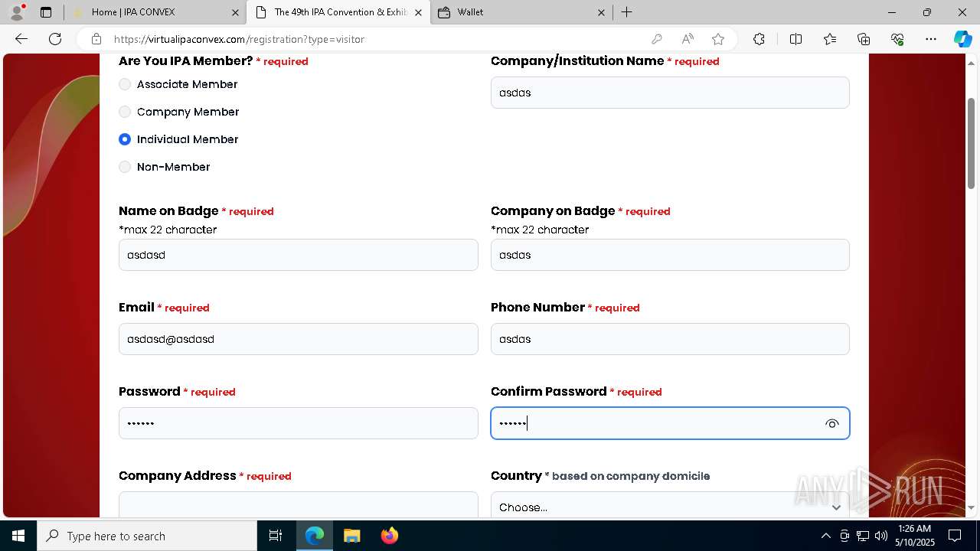Focus the Phone Number field
This screenshot has height=551, width=980.
tap(670, 339)
